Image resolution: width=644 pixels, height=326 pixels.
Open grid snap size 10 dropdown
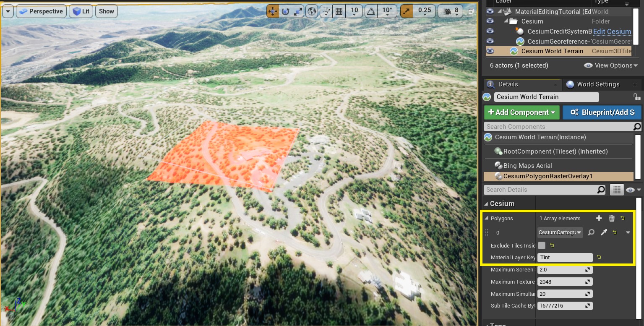[x=355, y=11]
